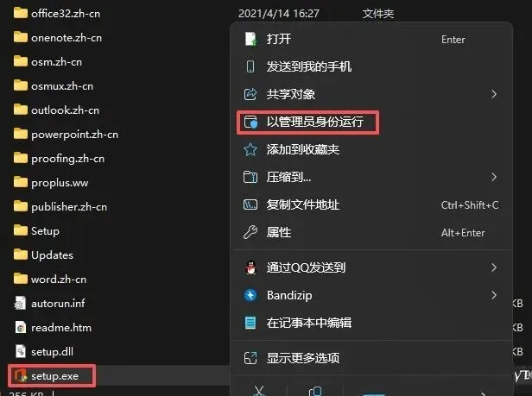Click the blue Bandizip icon

(250, 295)
